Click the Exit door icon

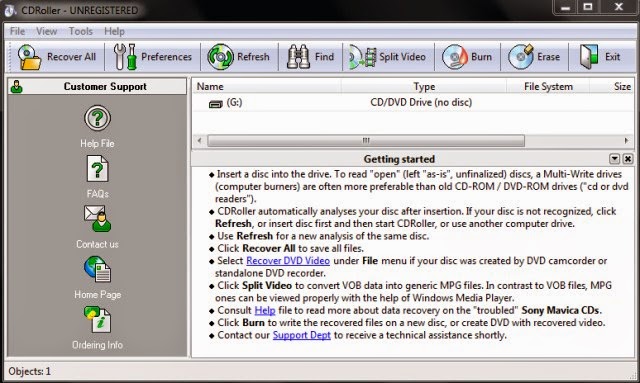click(x=589, y=57)
